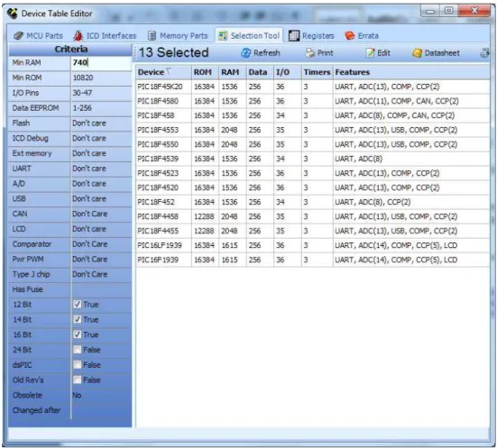Sort by the Timers column header

(x=317, y=72)
